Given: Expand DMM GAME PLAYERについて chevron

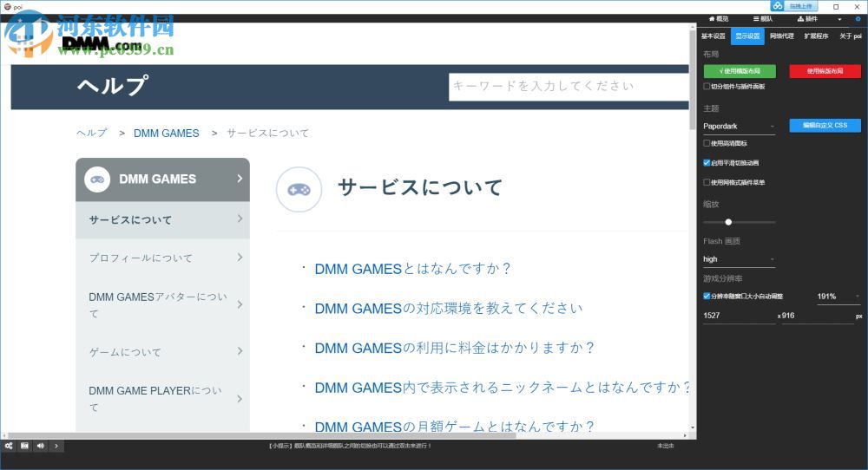Looking at the screenshot, I should tap(240, 399).
